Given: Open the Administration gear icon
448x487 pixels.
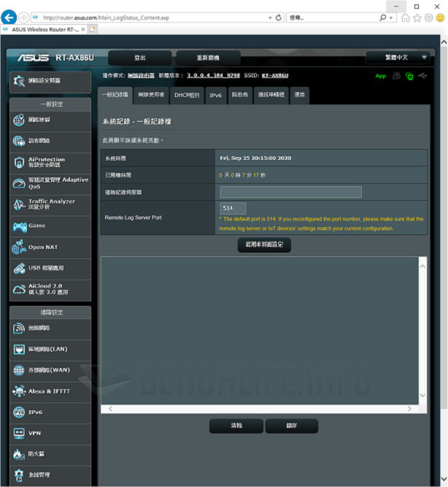Looking at the screenshot, I should tap(19, 475).
